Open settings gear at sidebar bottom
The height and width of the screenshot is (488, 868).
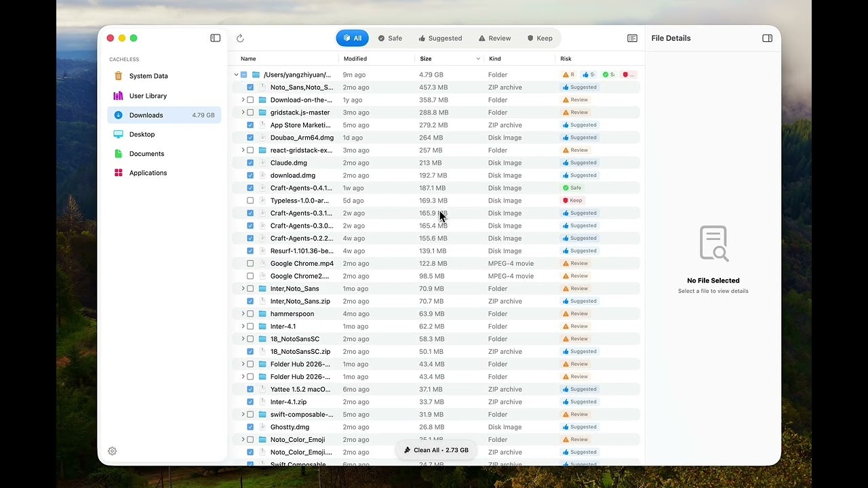pyautogui.click(x=113, y=451)
